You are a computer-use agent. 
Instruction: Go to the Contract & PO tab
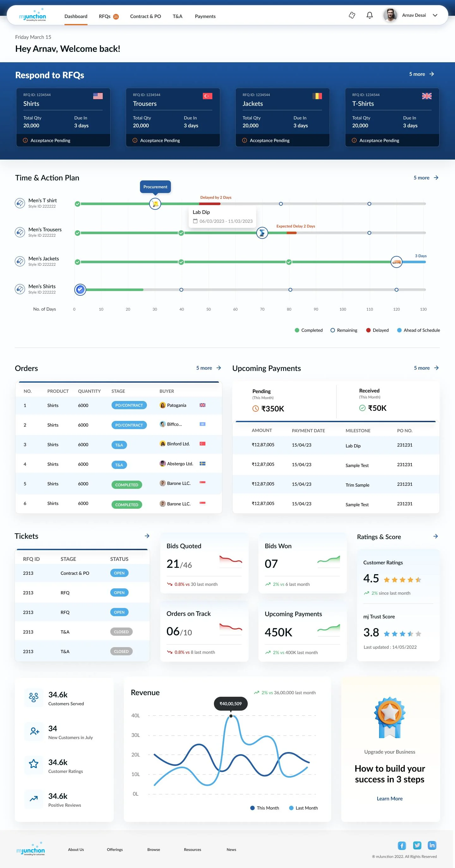(x=146, y=16)
